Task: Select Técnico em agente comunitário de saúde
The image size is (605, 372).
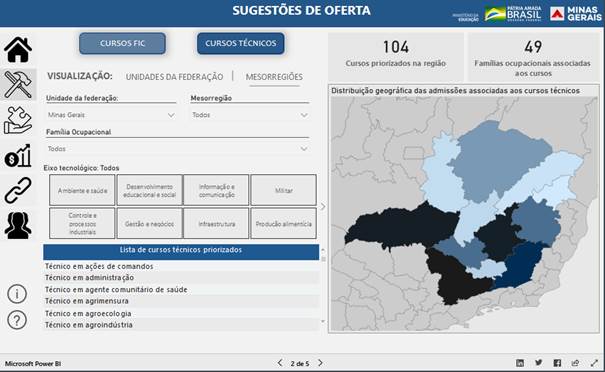Action: click(x=116, y=289)
